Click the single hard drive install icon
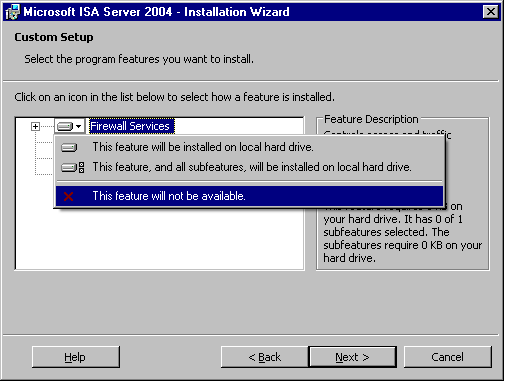The width and height of the screenshot is (506, 382). 69,147
